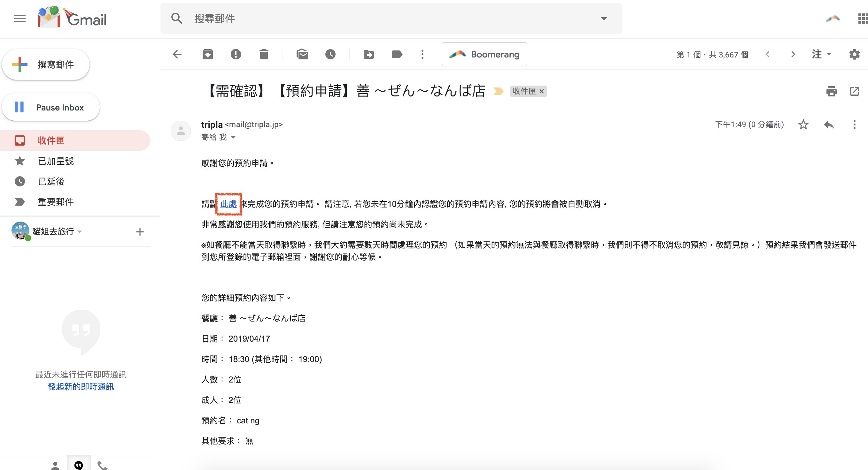868x470 pixels.
Task: Reply using the arrow icon
Action: 829,125
